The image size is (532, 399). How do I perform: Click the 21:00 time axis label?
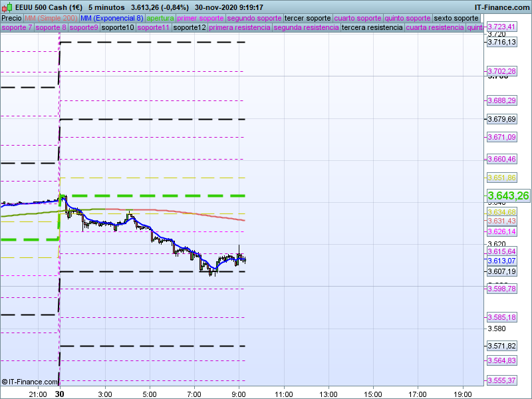click(x=38, y=394)
